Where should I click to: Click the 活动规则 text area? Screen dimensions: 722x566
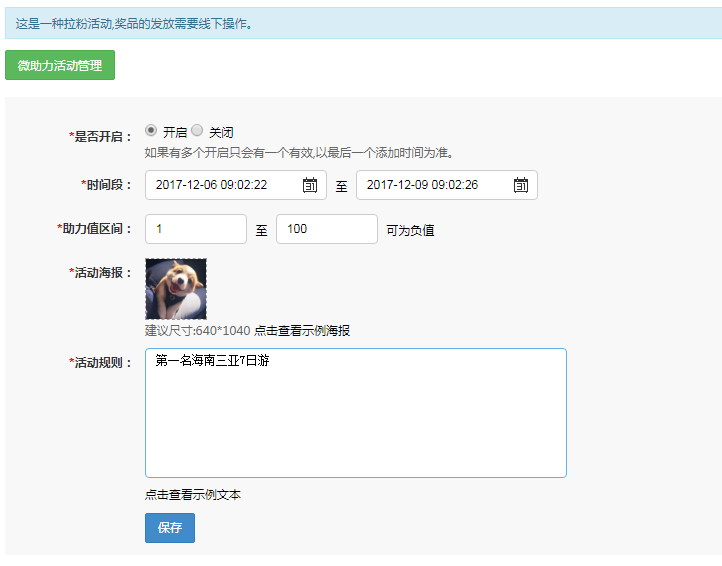tap(355, 413)
